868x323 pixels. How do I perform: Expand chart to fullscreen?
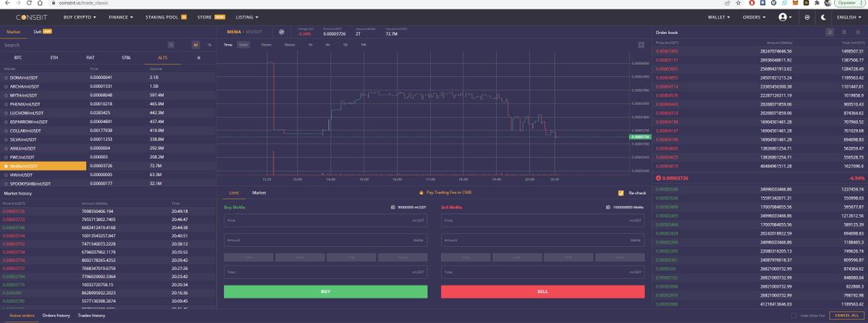[x=641, y=45]
